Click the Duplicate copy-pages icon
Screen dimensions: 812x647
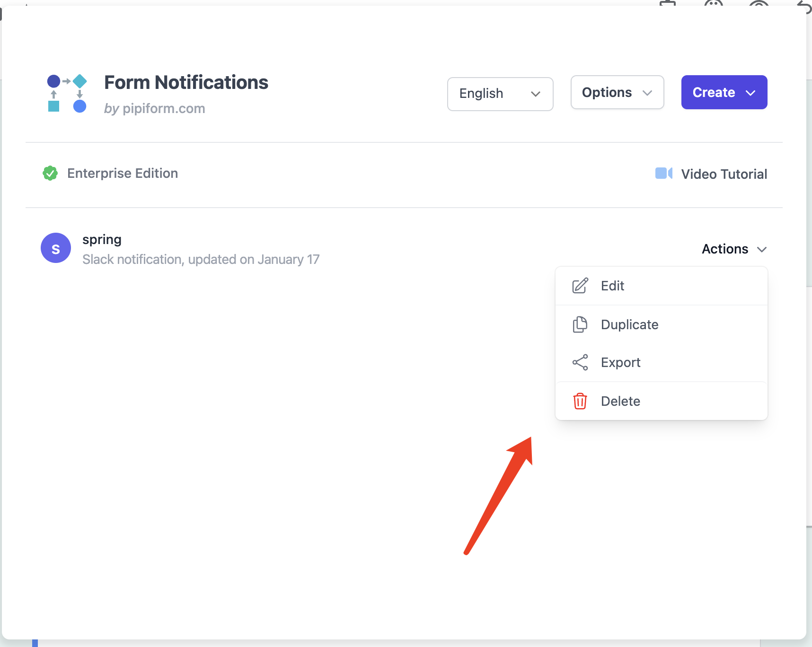coord(580,324)
